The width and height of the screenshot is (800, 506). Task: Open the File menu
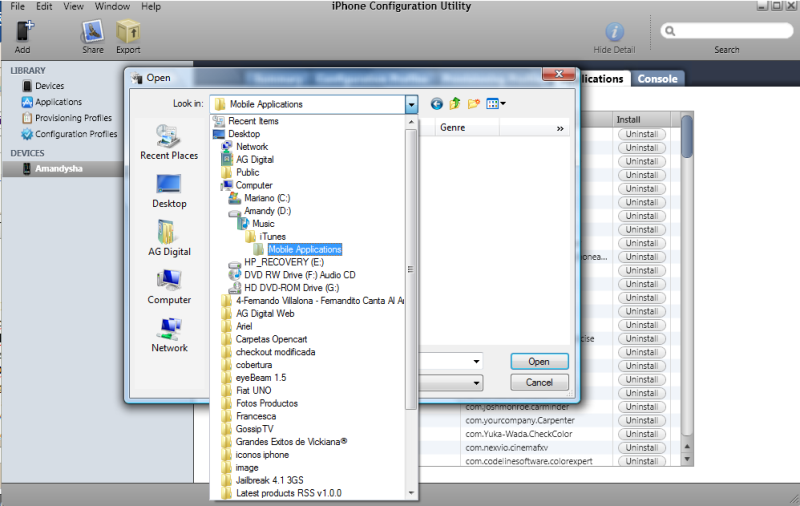coord(17,7)
